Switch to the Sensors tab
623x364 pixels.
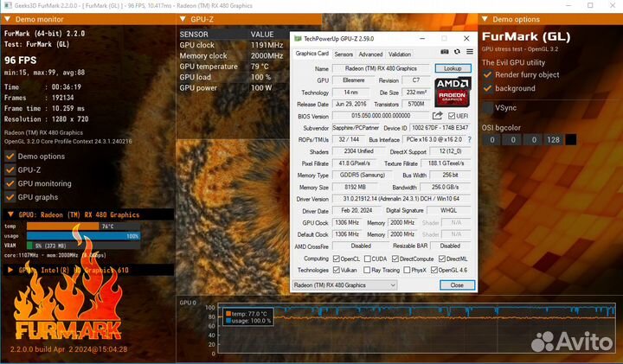(344, 54)
